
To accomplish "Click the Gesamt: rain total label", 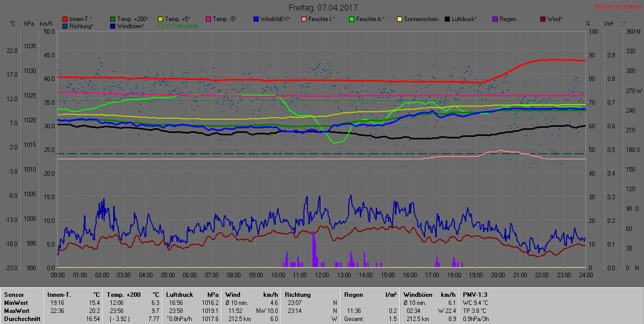I will click(354, 318).
